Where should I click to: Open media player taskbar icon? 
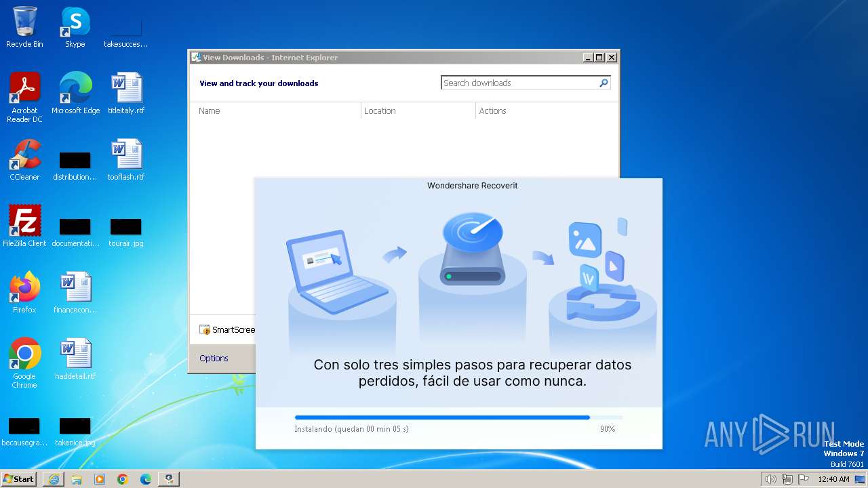coord(100,479)
